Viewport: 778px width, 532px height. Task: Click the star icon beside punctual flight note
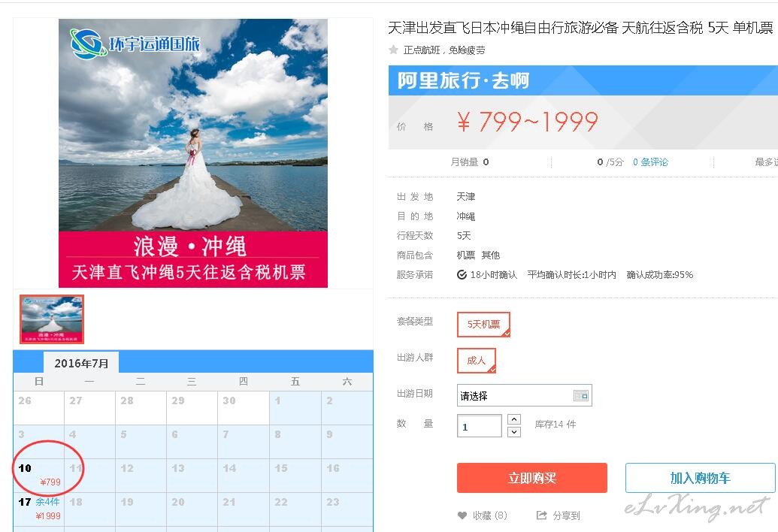393,50
